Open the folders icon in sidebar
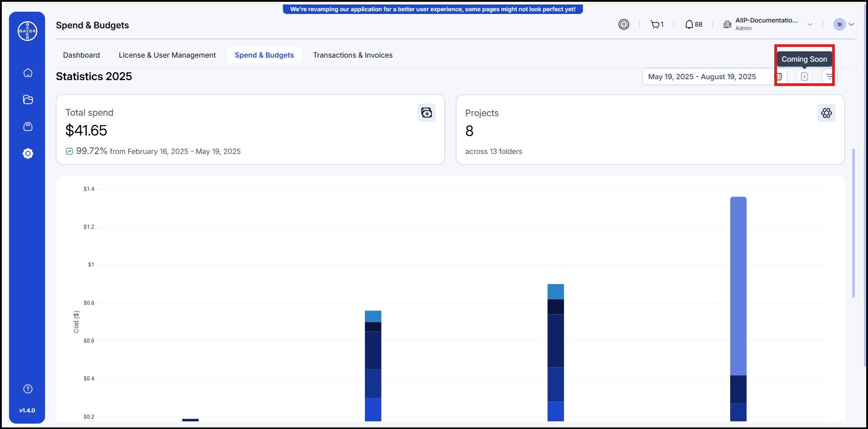This screenshot has height=429, width=868. tap(28, 99)
